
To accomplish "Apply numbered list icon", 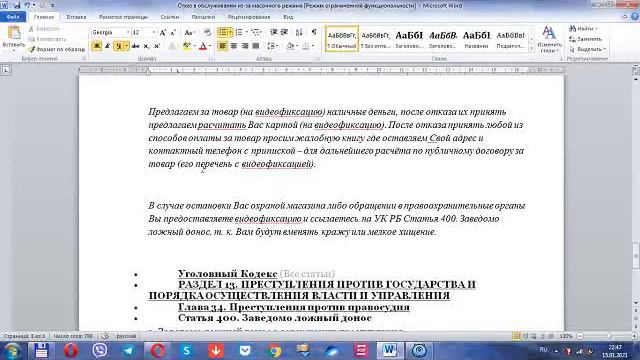I will pos(239,32).
